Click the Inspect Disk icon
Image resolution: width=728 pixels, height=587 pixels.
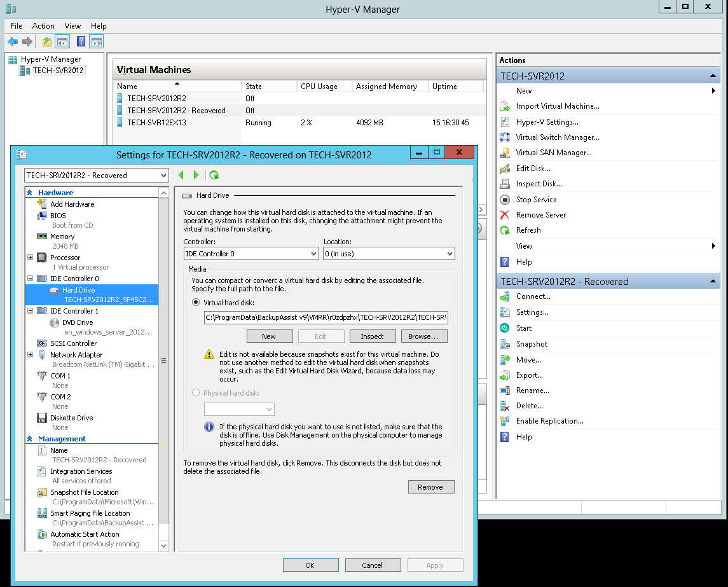505,184
